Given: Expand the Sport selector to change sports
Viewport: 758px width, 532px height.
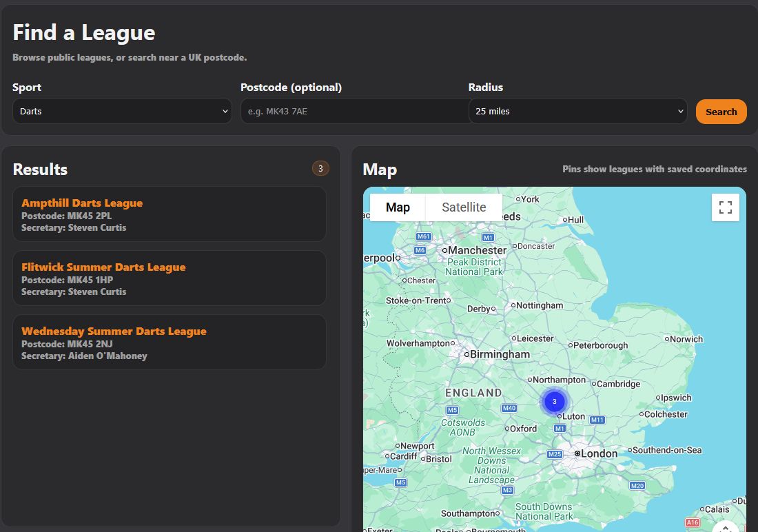Looking at the screenshot, I should 122,111.
